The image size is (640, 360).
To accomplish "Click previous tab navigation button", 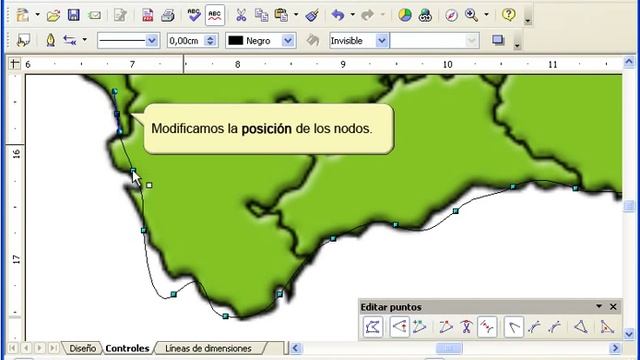I will click(26, 348).
